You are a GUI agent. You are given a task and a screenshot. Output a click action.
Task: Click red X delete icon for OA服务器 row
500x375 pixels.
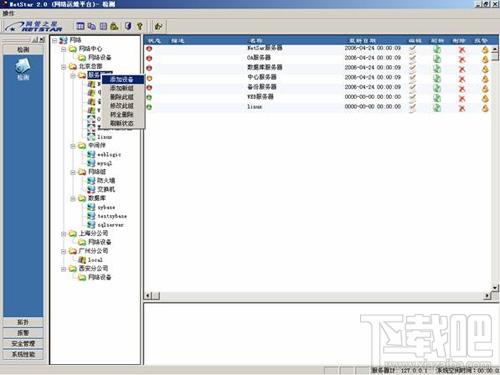462,59
